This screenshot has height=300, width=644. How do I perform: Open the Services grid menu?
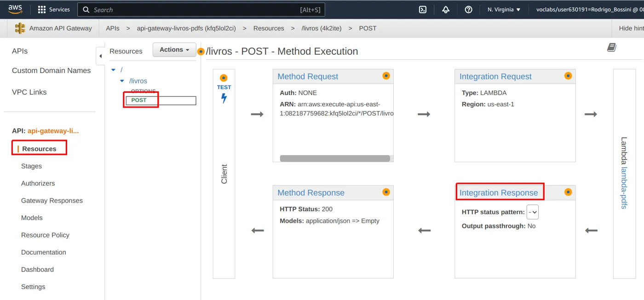[54, 10]
